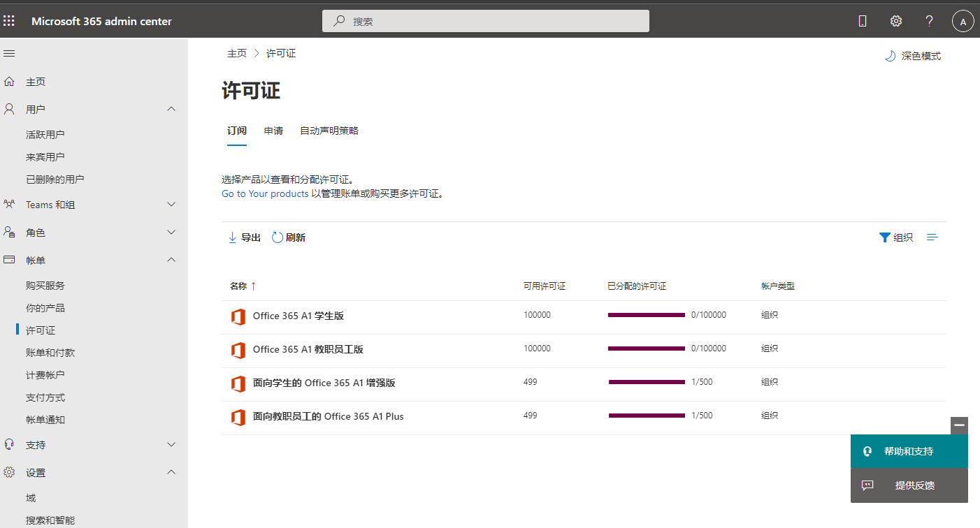Click the 可用许可证 column header
Viewport: 980px width, 528px height.
pos(545,286)
